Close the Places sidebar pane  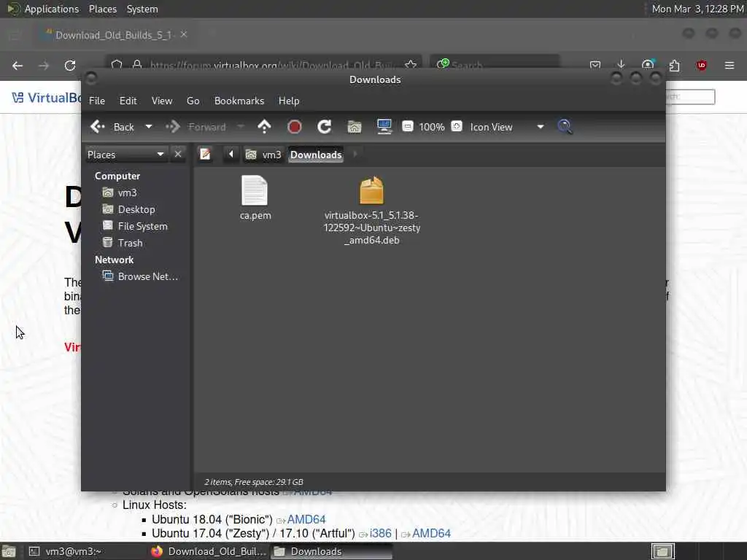[178, 155]
